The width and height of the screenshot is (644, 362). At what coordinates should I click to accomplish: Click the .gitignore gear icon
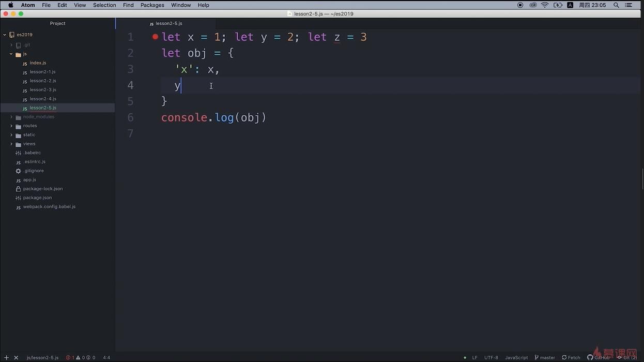[19, 171]
